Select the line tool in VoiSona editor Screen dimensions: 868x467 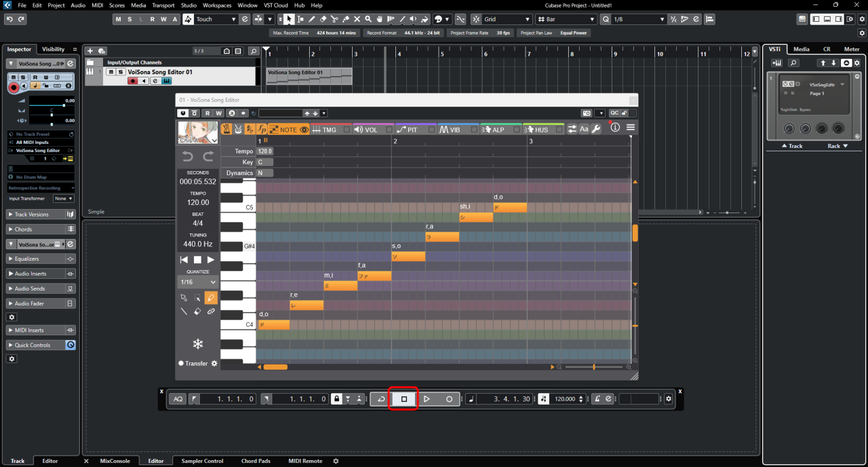[184, 312]
